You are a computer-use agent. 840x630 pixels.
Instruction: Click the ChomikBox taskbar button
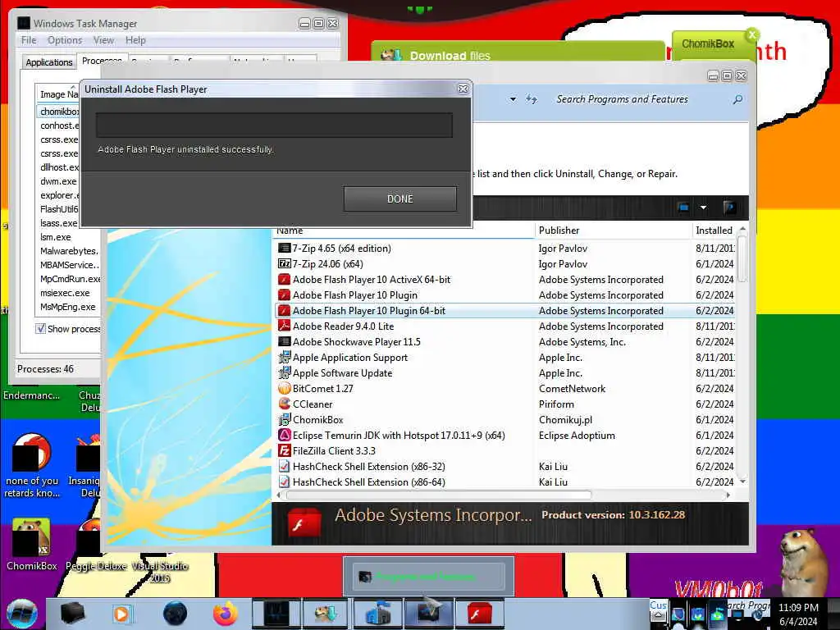326,614
